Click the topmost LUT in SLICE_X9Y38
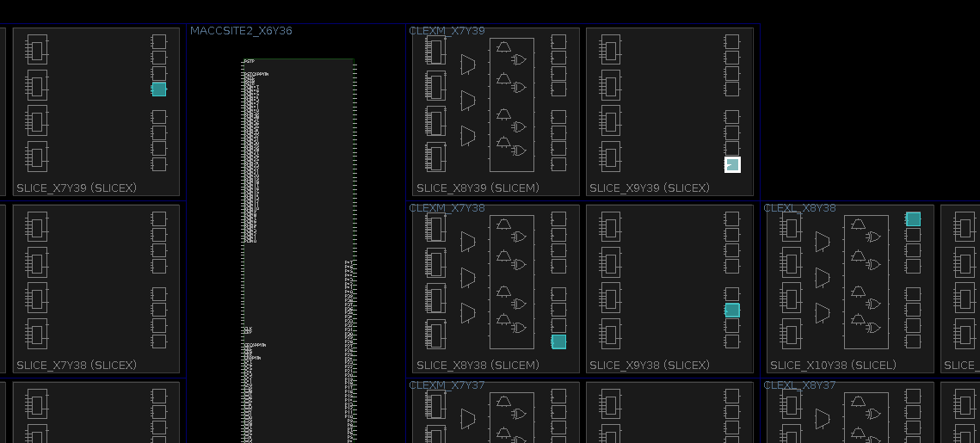Image resolution: width=980 pixels, height=443 pixels. click(x=610, y=227)
